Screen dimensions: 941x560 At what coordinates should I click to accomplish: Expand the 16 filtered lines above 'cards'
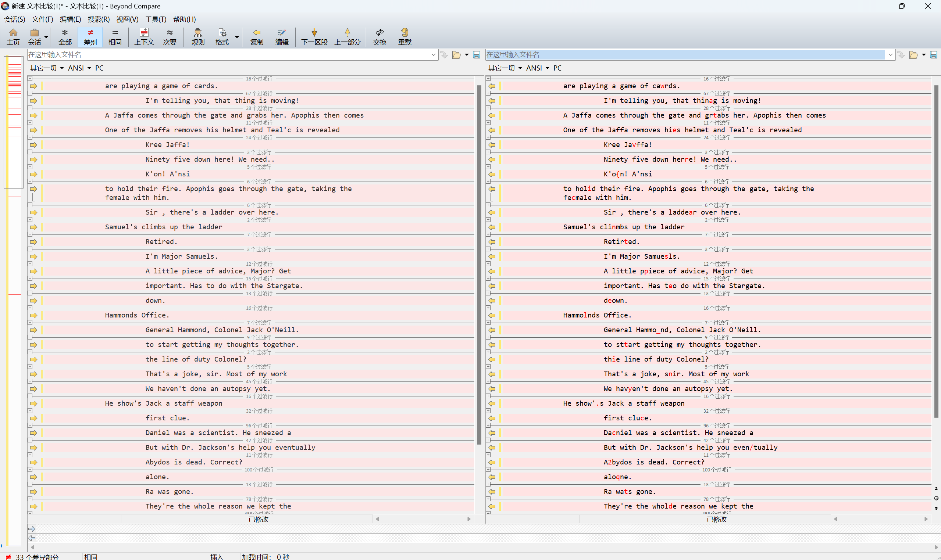30,79
